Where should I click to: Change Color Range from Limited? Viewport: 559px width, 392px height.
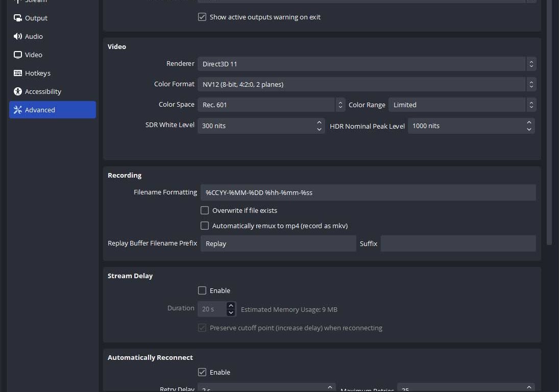point(462,105)
